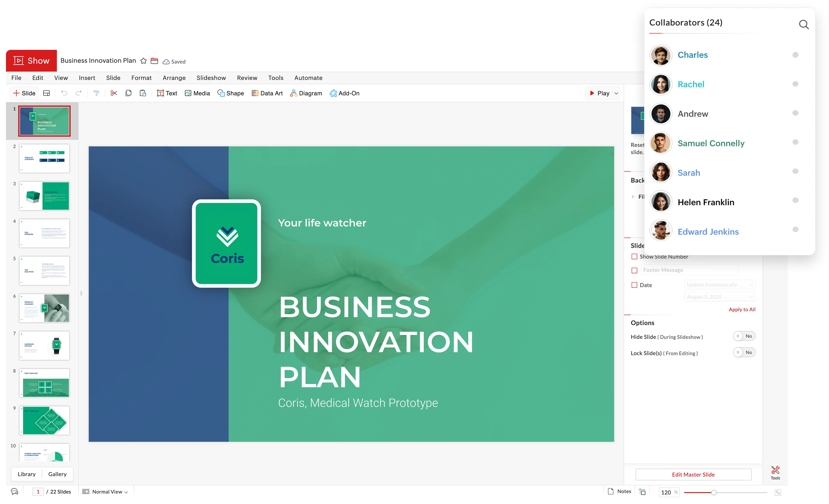Viewport: 829px width, 504px height.
Task: Open the Slideshow menu
Action: tap(211, 78)
